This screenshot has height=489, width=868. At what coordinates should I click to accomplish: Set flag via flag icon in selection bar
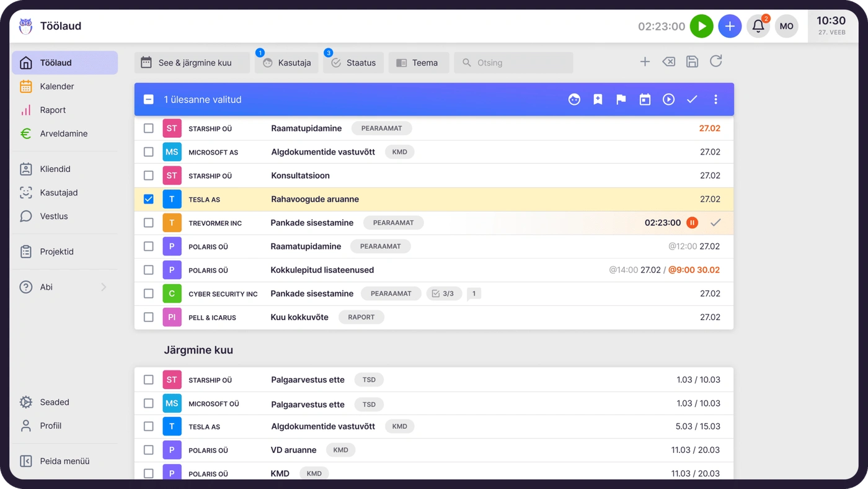tap(621, 99)
